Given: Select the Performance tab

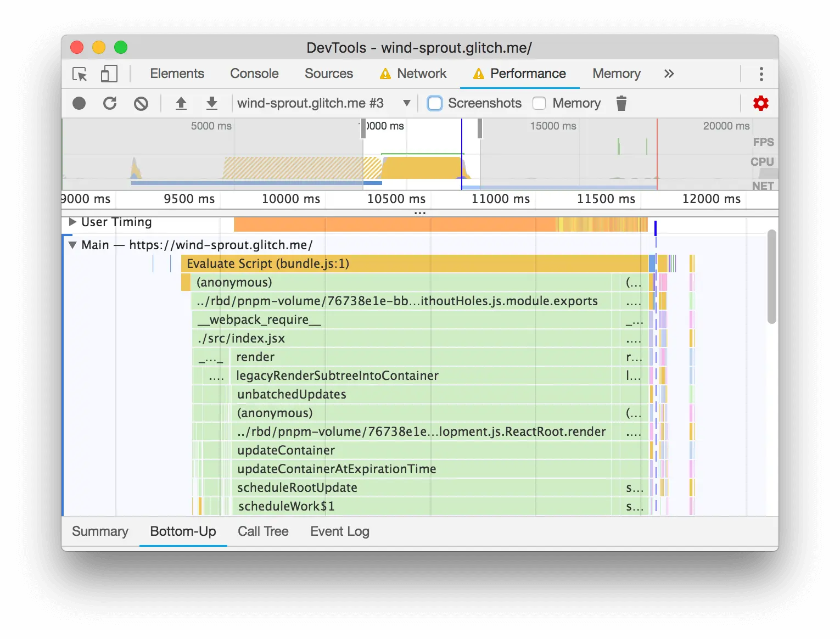Looking at the screenshot, I should click(x=520, y=74).
